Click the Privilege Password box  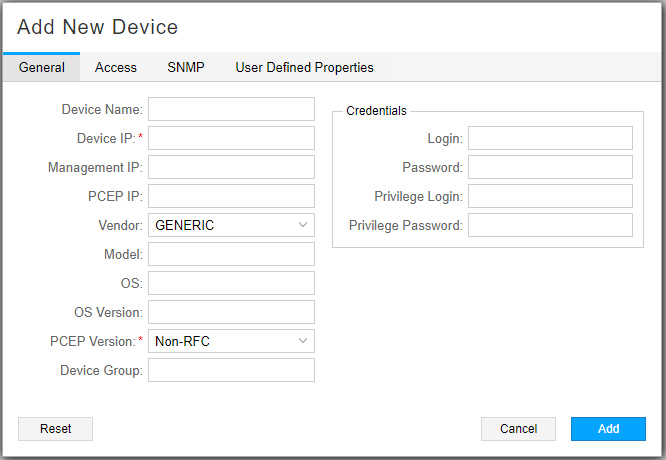tap(550, 225)
